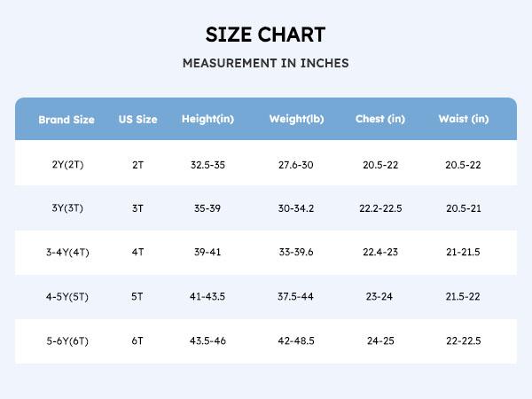Pick the 3-4Y(4T) brand size cell
Viewport: 532px width, 399px height.
67,253
